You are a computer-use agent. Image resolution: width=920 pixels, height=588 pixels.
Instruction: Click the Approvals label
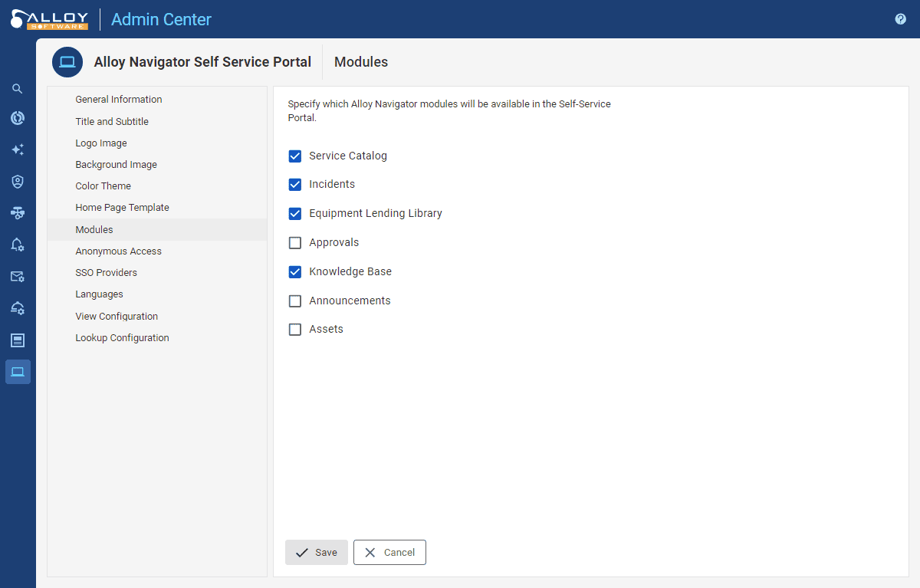(334, 243)
